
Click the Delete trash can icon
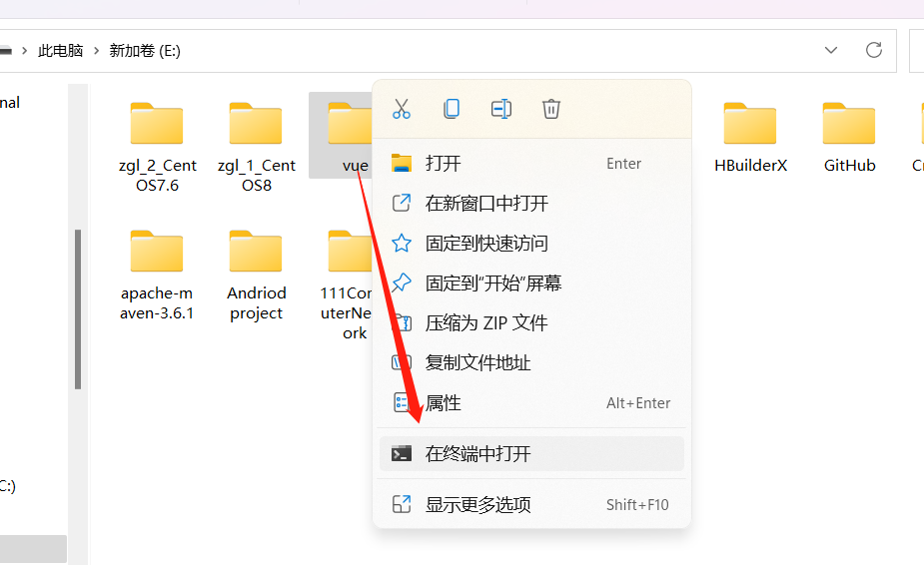tap(551, 109)
